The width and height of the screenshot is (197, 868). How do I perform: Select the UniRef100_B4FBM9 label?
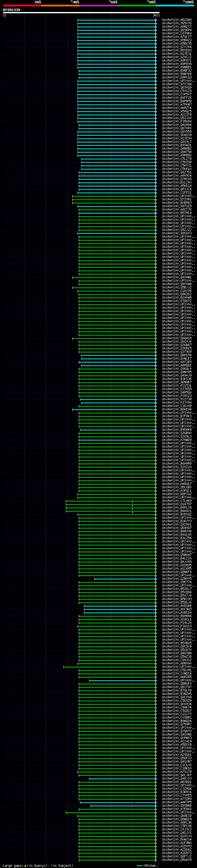[177, 101]
